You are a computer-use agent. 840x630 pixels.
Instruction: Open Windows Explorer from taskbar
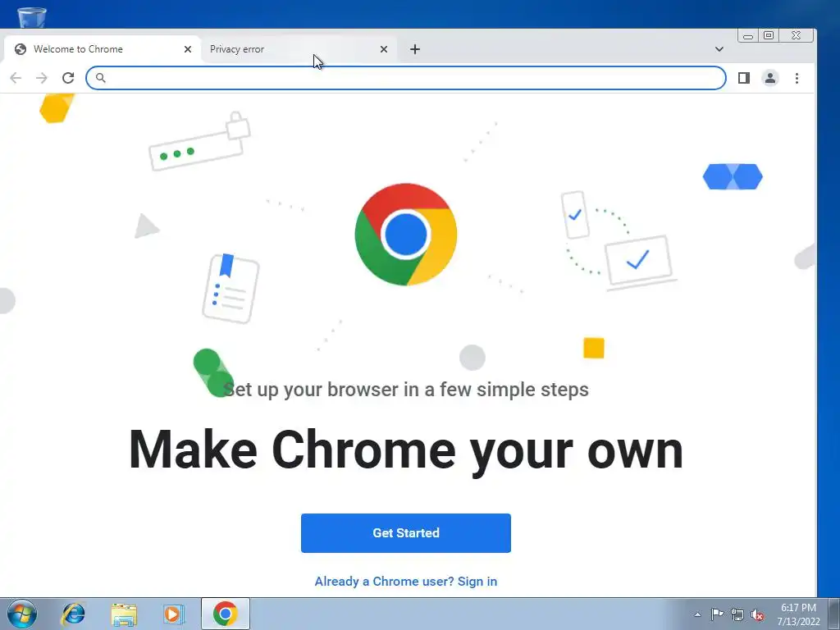coord(124,614)
